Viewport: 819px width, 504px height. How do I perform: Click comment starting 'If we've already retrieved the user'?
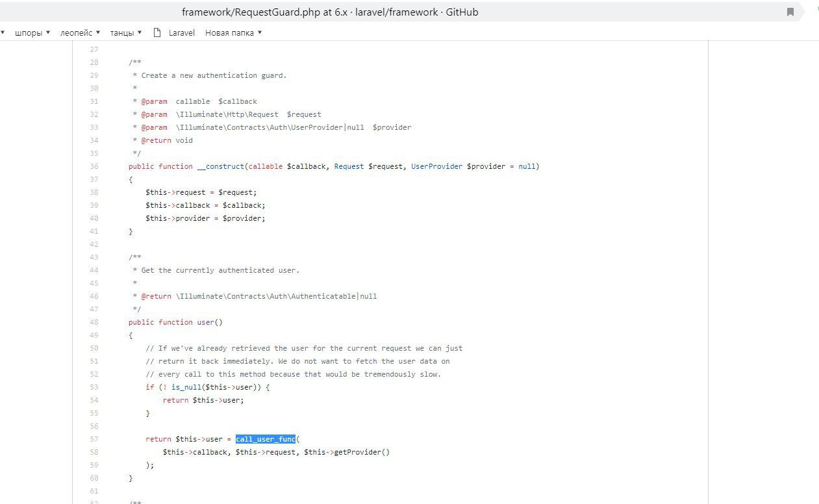(x=304, y=348)
